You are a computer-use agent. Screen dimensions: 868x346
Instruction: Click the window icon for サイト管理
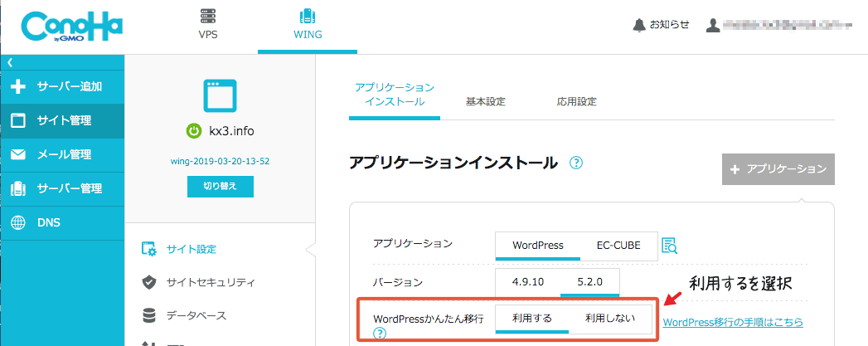pos(18,120)
